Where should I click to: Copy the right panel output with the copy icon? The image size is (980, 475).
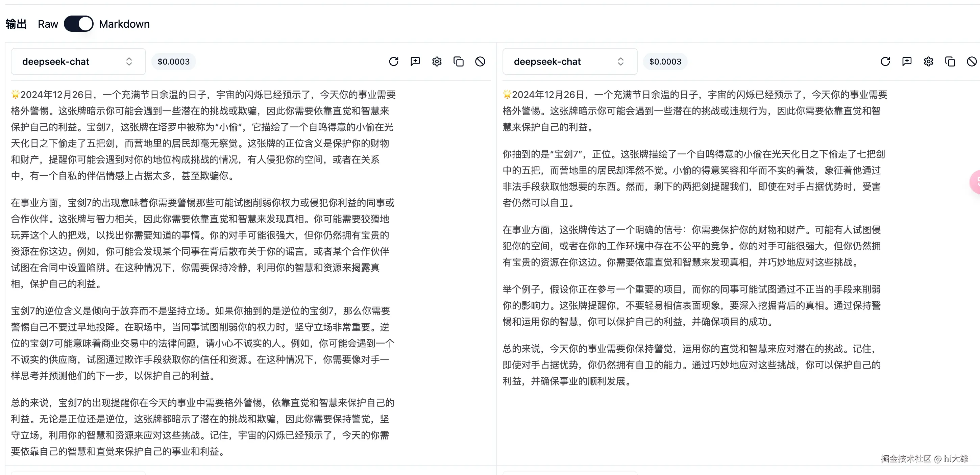point(950,61)
